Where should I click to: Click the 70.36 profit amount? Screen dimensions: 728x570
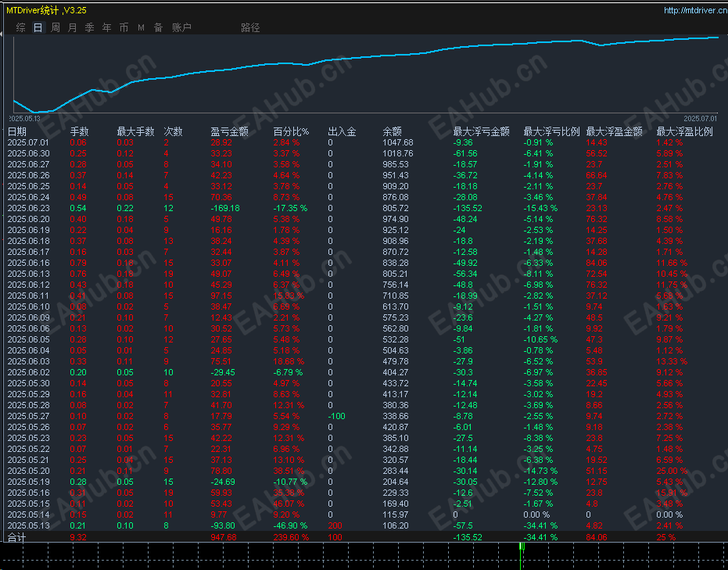(x=221, y=197)
